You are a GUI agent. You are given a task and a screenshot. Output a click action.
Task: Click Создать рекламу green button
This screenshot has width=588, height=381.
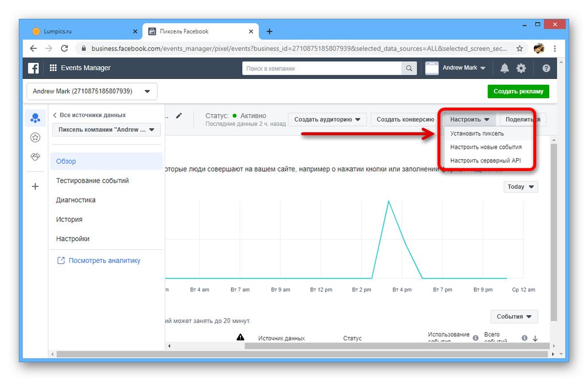click(518, 91)
